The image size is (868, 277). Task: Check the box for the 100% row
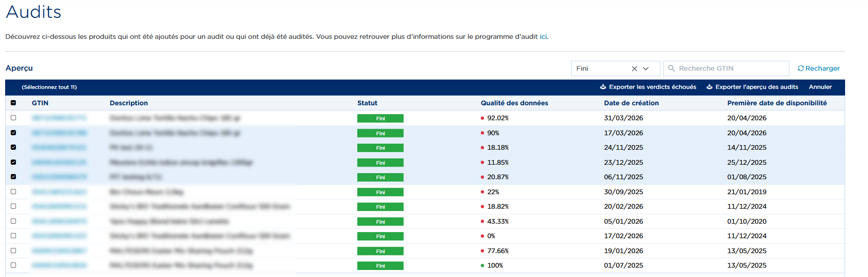[x=13, y=265]
